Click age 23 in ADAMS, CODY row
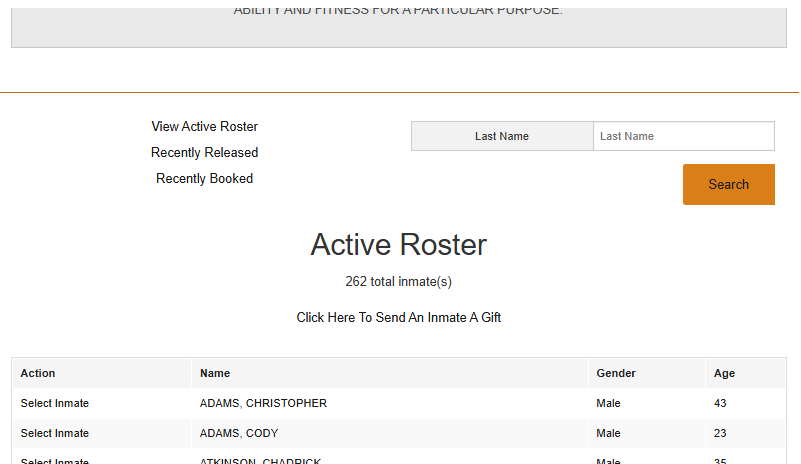Image resolution: width=801 pixels, height=464 pixels. point(720,433)
